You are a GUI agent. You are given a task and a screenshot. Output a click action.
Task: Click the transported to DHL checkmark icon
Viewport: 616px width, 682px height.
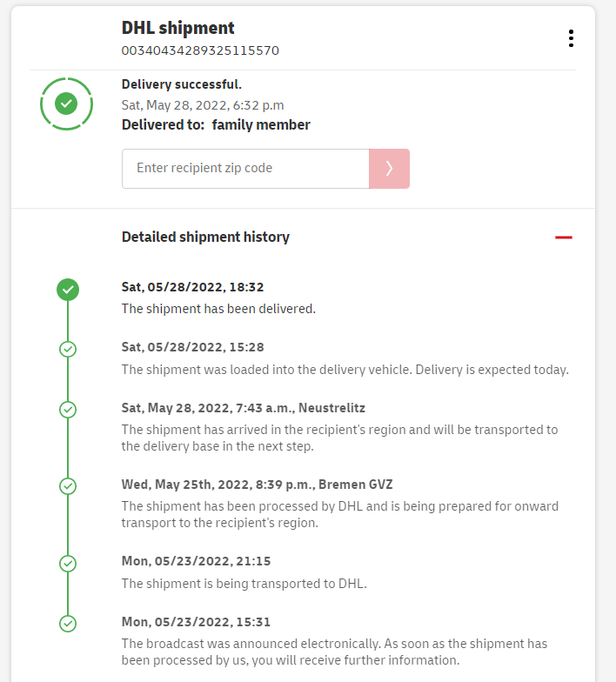[x=68, y=563]
